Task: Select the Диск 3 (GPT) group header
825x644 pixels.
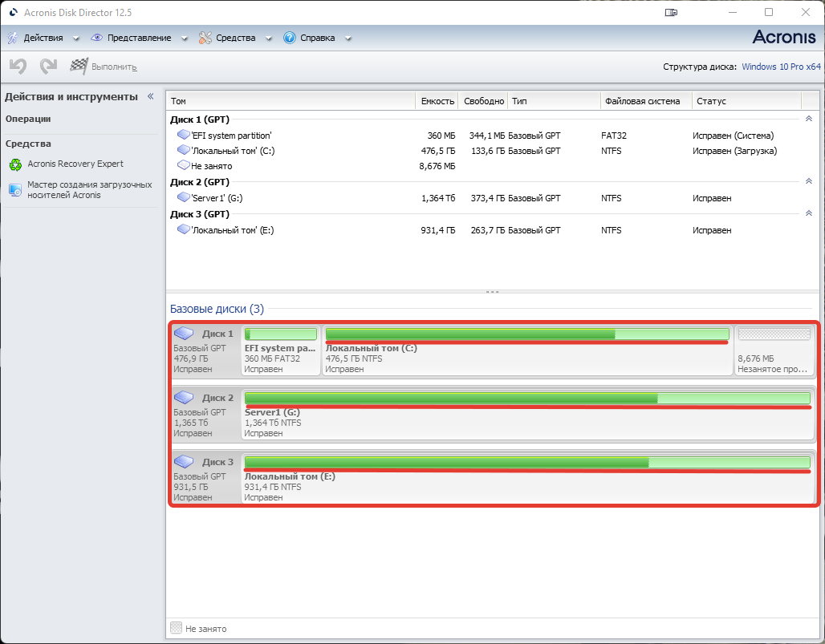Action: [200, 214]
